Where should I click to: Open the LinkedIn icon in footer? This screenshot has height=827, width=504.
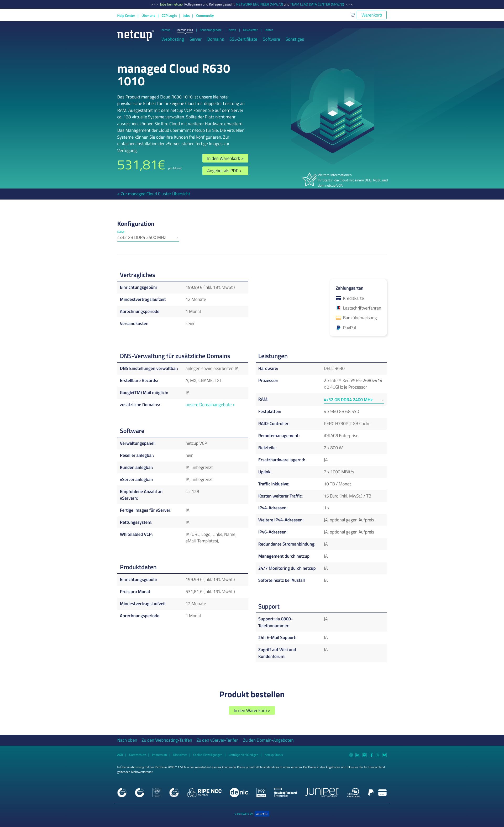click(x=358, y=755)
